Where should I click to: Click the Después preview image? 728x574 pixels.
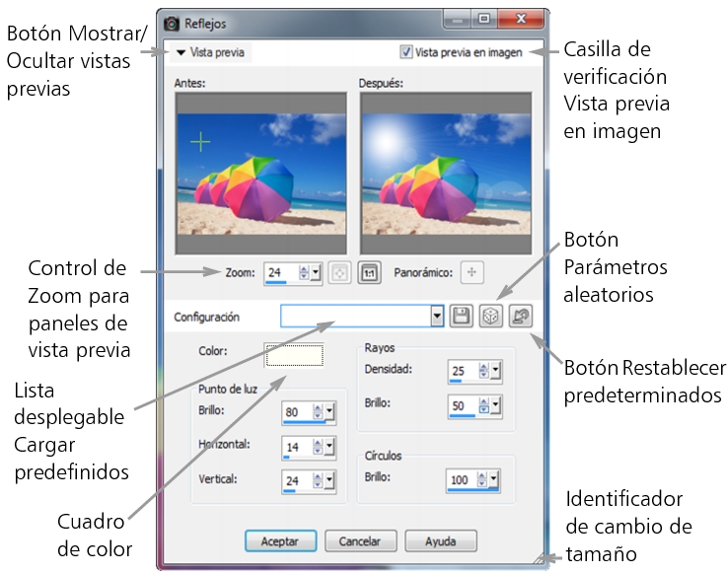click(447, 174)
